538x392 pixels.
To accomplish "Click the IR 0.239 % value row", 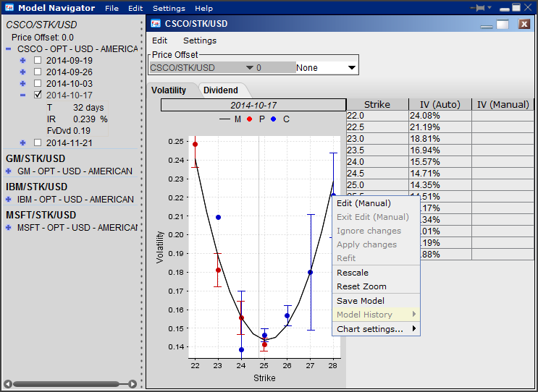I will click(77, 119).
